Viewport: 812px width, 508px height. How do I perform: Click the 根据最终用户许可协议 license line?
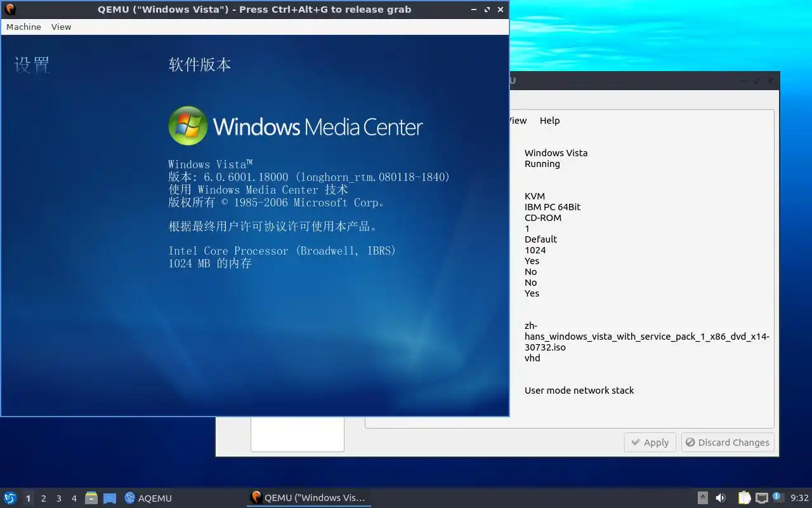(x=273, y=227)
